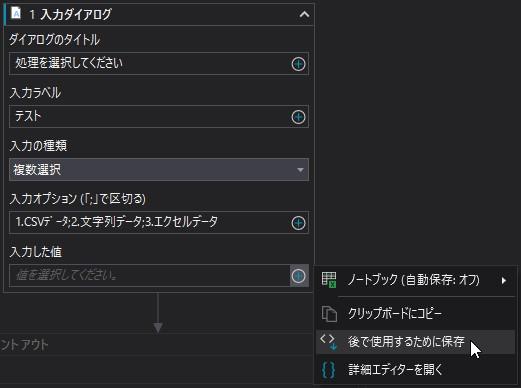
Task: Select 詳細エディターを開く menu item
Action: [415, 370]
